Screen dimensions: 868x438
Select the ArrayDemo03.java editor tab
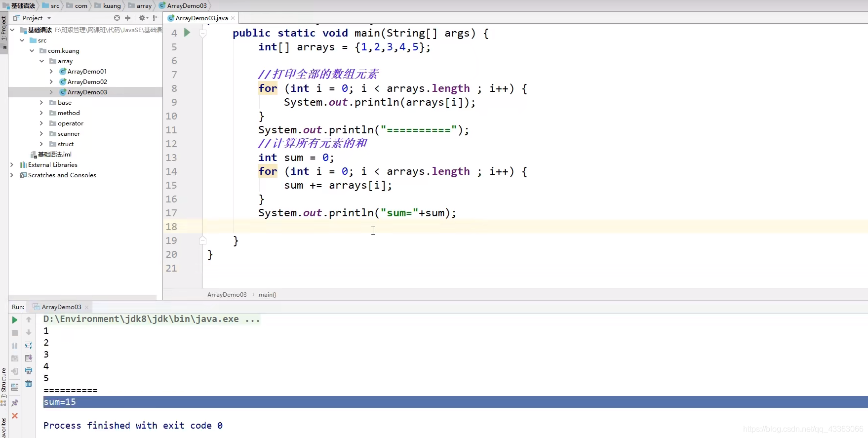click(x=201, y=18)
